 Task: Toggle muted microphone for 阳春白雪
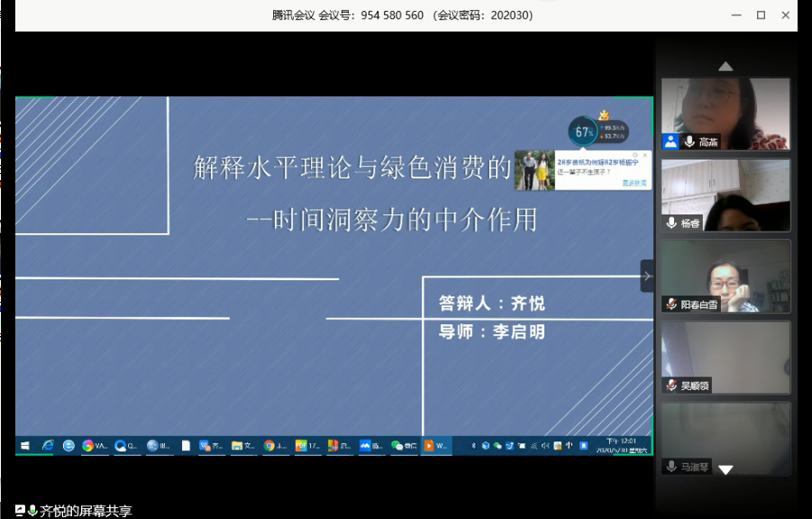click(671, 305)
